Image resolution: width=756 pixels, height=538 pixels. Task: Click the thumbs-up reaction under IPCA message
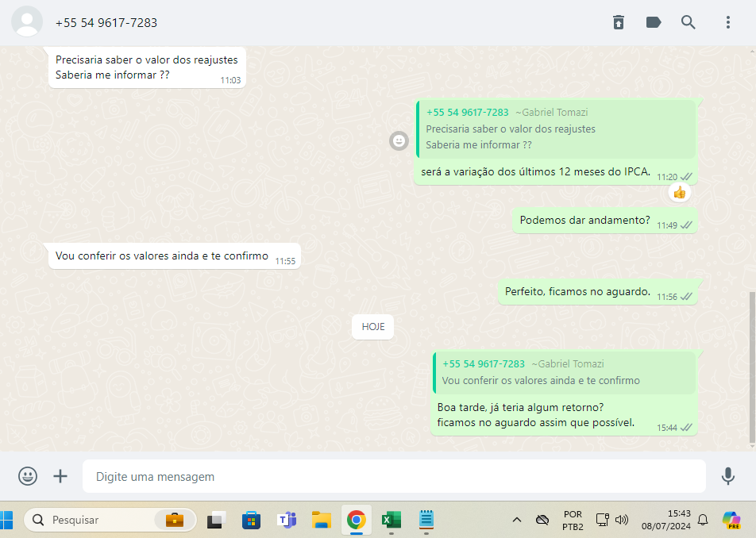679,192
